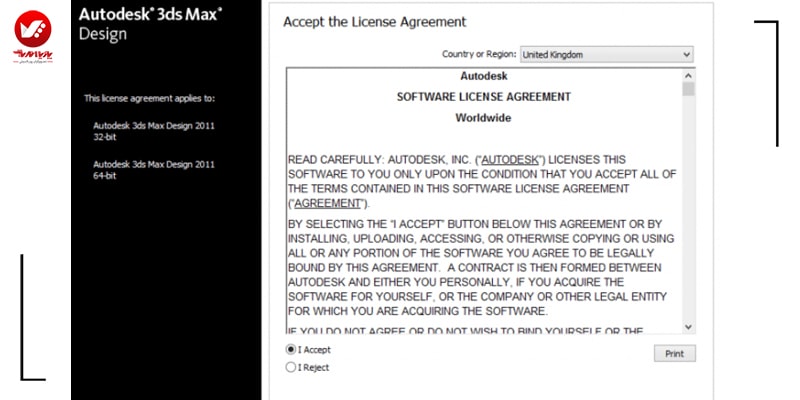Click the license scrollbar down arrow

click(688, 327)
